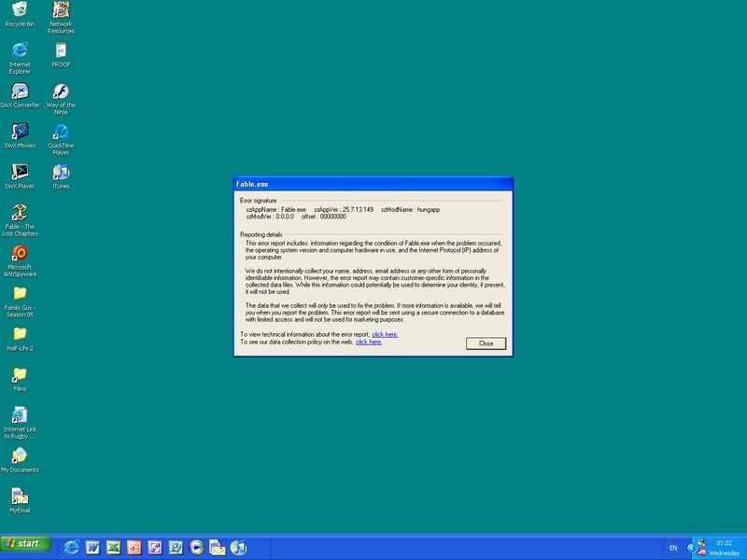This screenshot has width=747, height=560.
Task: Click 'szAppVer : 25.7.13.149' text
Action: coord(344,209)
